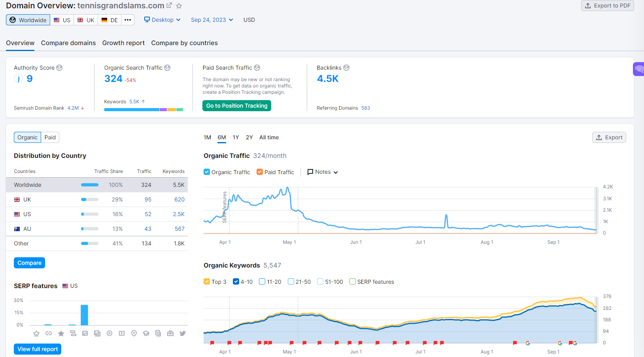The image size is (644, 357).
Task: Select the star reviews SERP feature icon
Action: [61, 333]
